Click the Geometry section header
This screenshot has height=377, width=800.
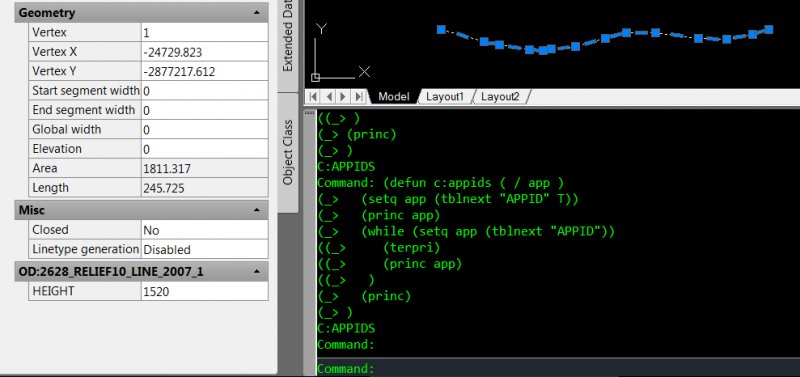pos(141,13)
